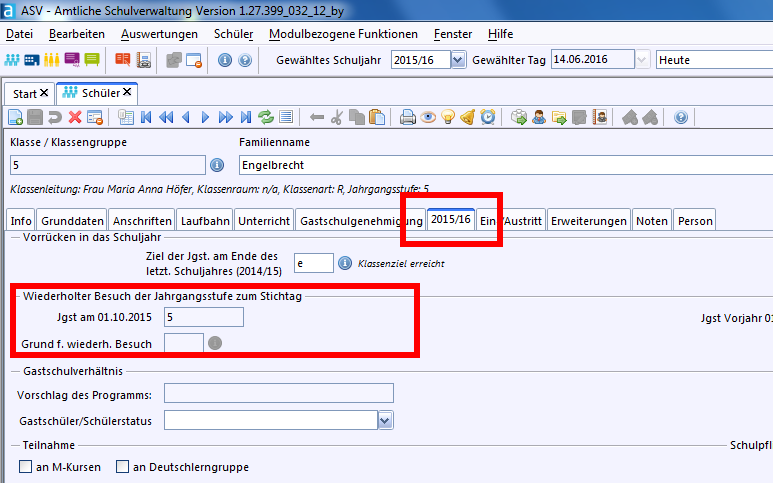773x483 pixels.
Task: Open the blue Klassen module icon
Action: tap(32, 60)
